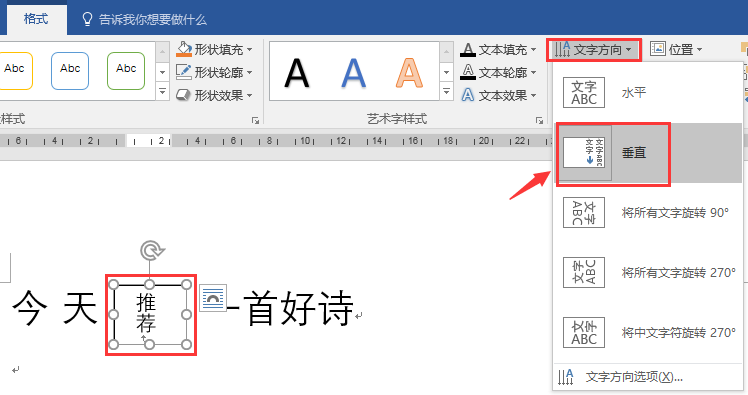Open 文字方向选项(X)... dialog
Screen dimensions: 748x395
(x=648, y=377)
